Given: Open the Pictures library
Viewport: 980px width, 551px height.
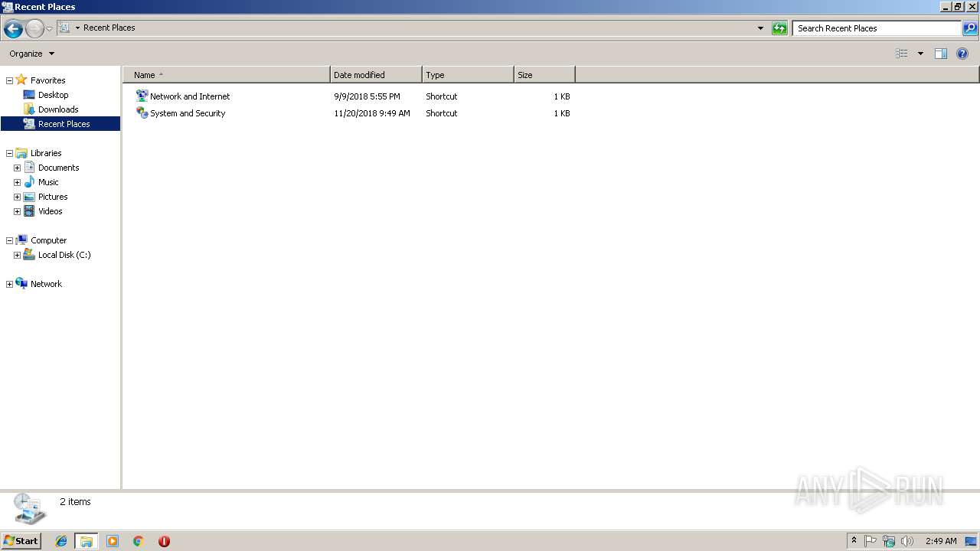Looking at the screenshot, I should pyautogui.click(x=53, y=197).
